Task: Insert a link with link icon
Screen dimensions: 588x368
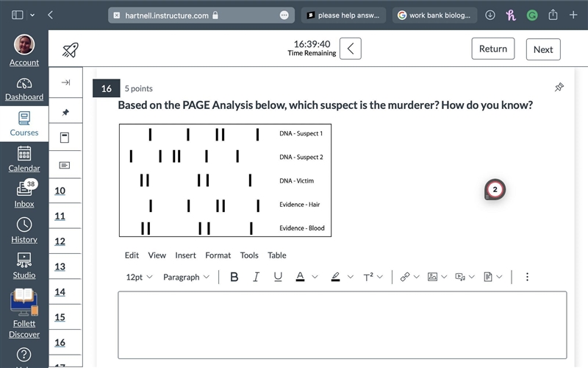Action: [405, 277]
